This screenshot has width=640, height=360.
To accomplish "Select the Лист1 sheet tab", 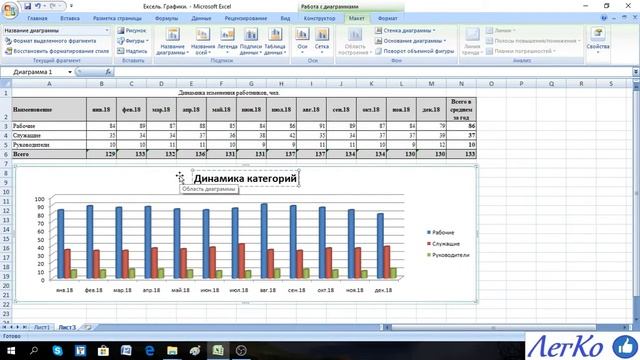I will 41,327.
